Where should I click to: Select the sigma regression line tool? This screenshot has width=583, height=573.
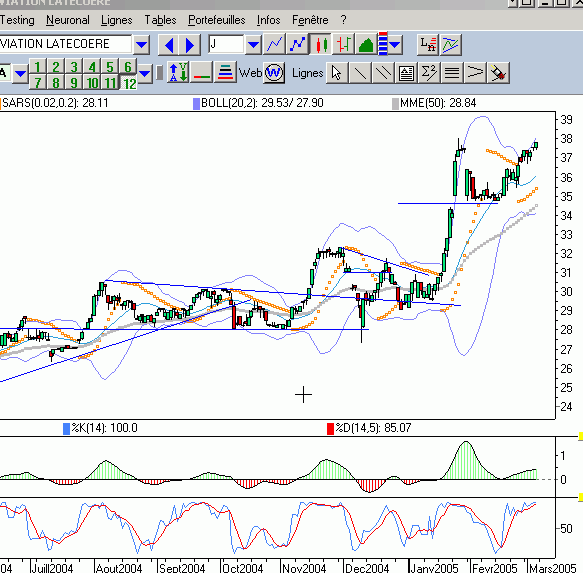pos(429,73)
